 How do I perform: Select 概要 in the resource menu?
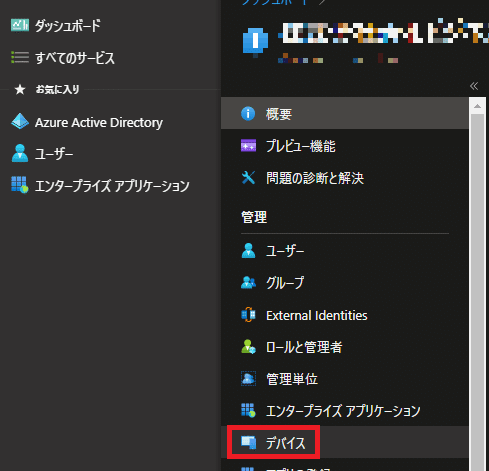[x=345, y=113]
